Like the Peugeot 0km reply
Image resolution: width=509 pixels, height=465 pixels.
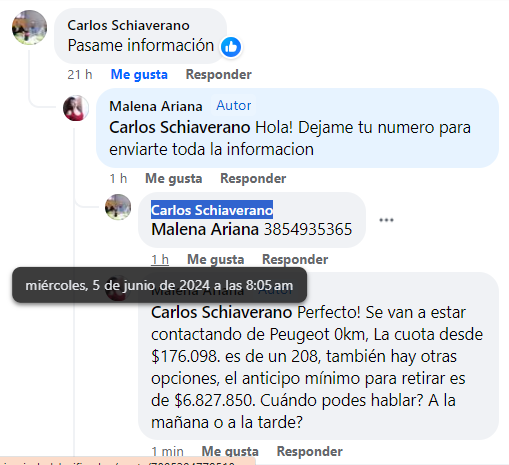pos(230,451)
